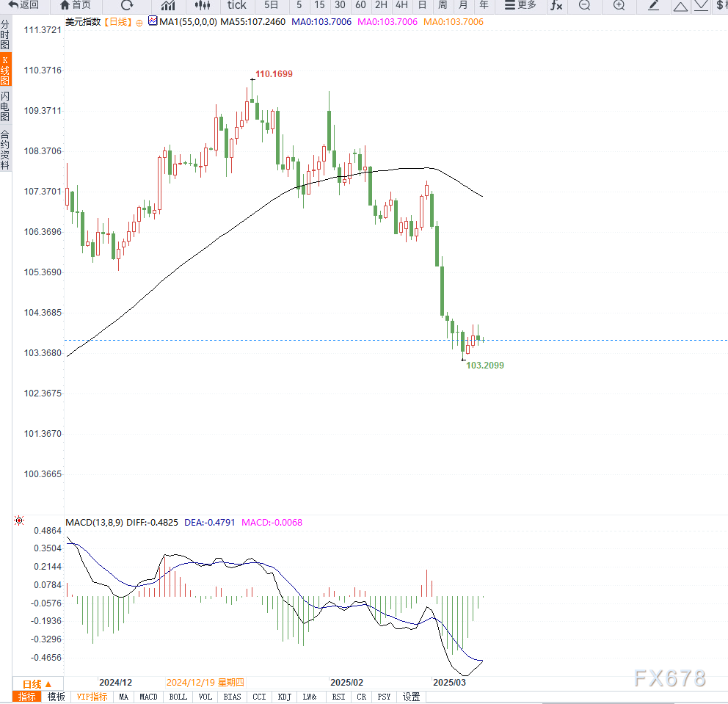Select the candlestick chart style icon
The width and height of the screenshot is (728, 704).
[x=203, y=5]
